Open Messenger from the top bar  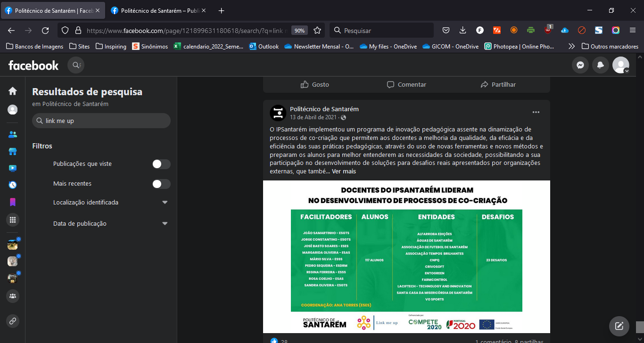(x=580, y=65)
